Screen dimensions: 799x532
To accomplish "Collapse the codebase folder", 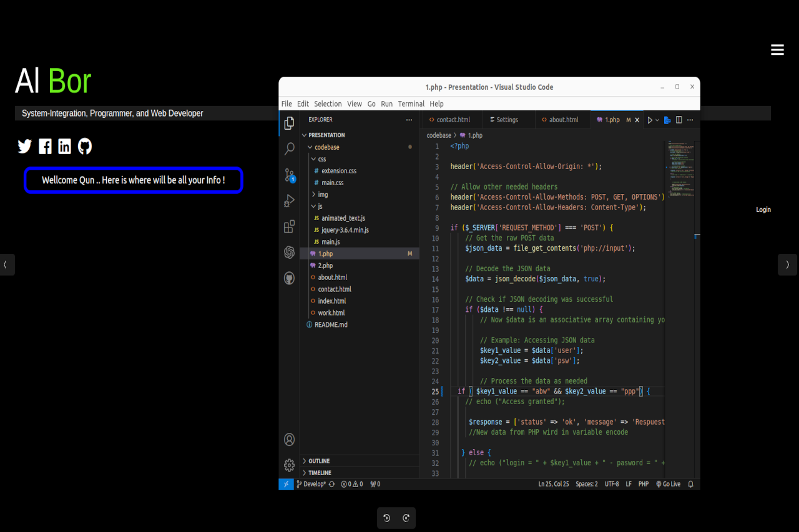I will [x=326, y=147].
